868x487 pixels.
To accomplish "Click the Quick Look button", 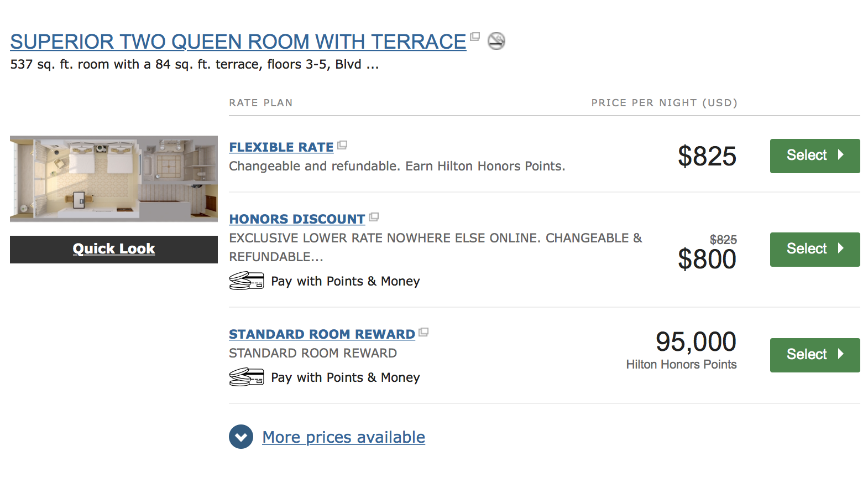I will tap(114, 250).
